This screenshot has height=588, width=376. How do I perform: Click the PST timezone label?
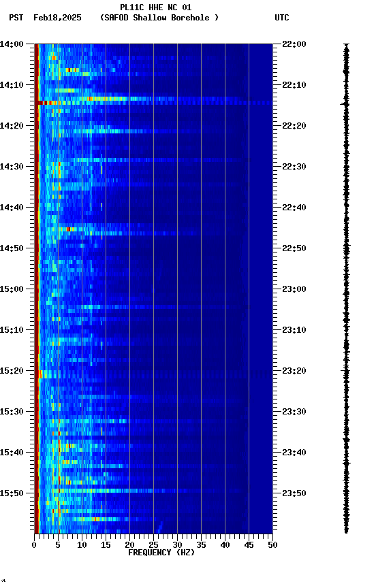point(16,18)
